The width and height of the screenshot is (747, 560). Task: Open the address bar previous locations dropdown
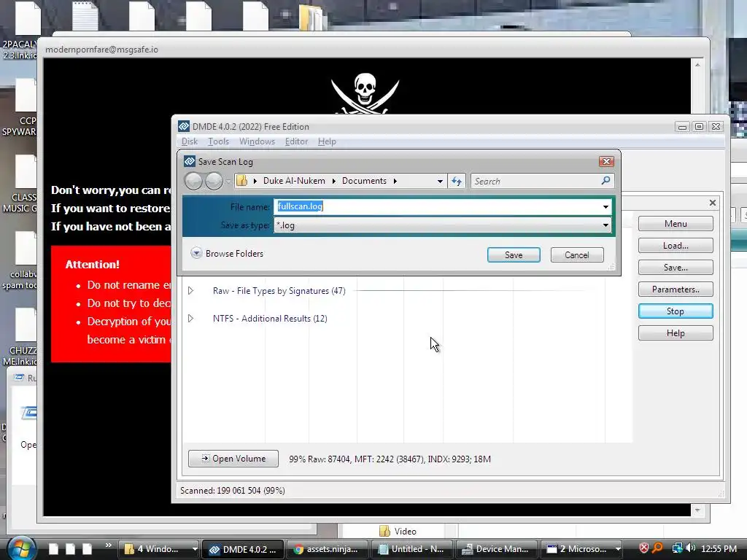[x=440, y=181]
